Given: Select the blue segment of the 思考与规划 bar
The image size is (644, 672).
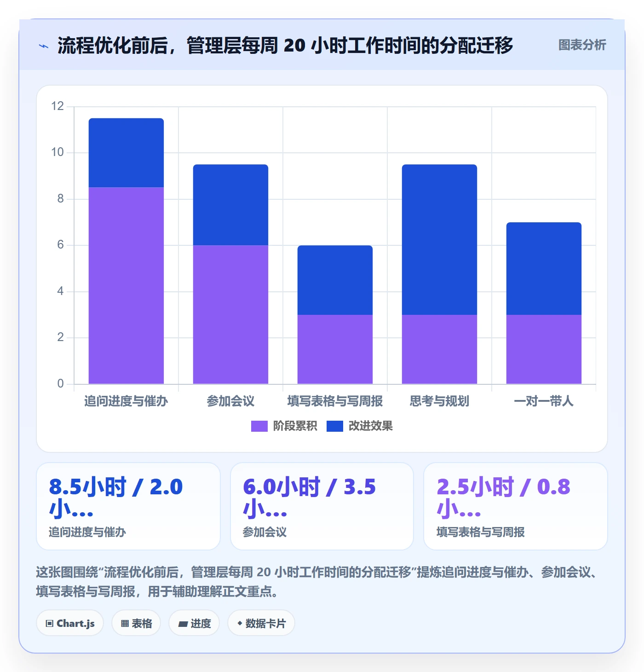Looking at the screenshot, I should coord(439,239).
